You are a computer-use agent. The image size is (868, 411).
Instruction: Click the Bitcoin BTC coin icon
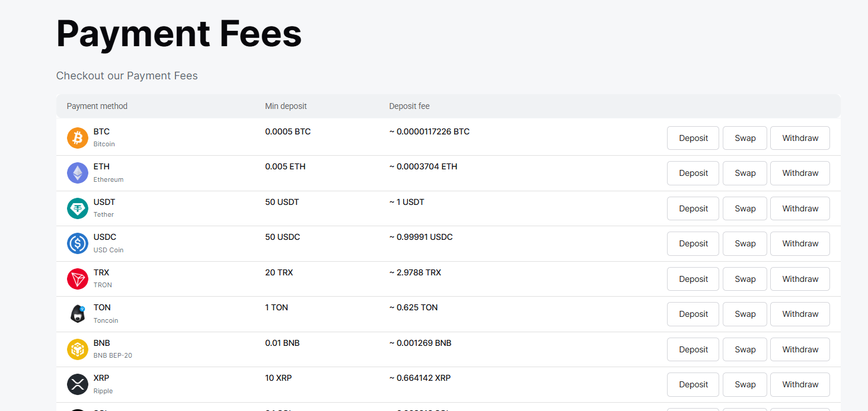click(78, 138)
